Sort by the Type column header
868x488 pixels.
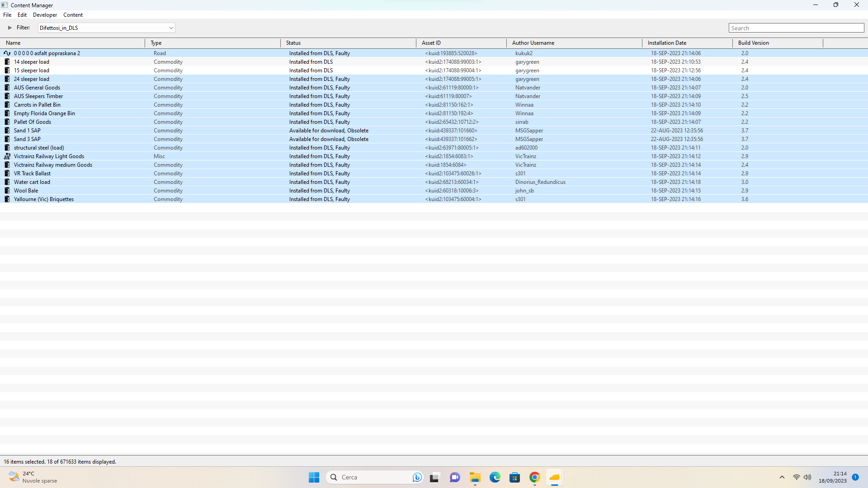pyautogui.click(x=212, y=43)
